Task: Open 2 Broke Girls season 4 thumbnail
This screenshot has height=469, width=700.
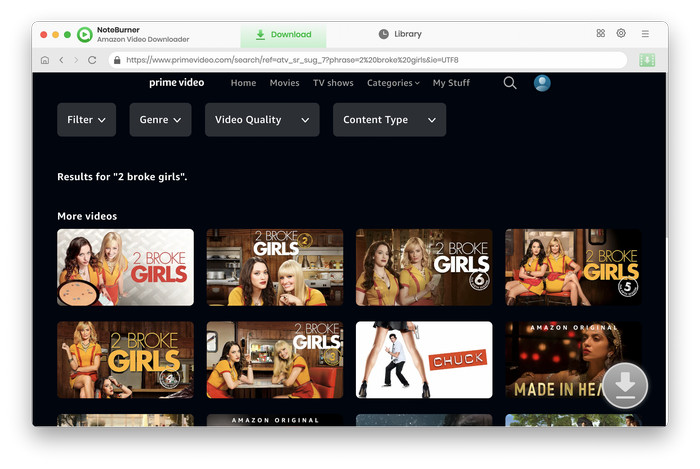Action: pyautogui.click(x=125, y=360)
